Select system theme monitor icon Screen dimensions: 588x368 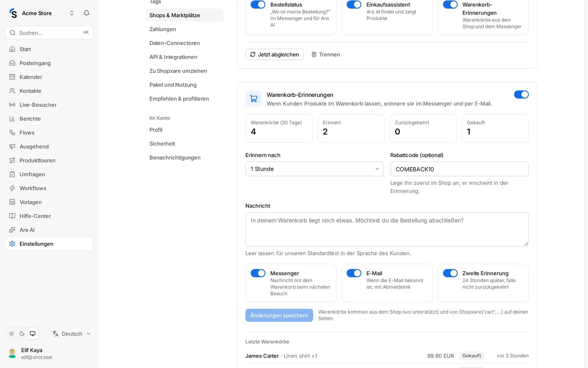click(x=33, y=334)
